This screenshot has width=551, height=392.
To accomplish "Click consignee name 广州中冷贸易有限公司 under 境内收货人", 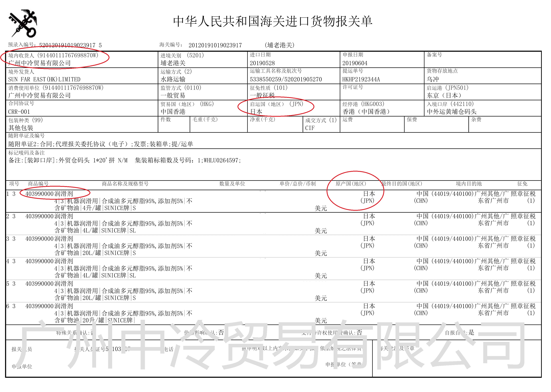I will point(39,63).
